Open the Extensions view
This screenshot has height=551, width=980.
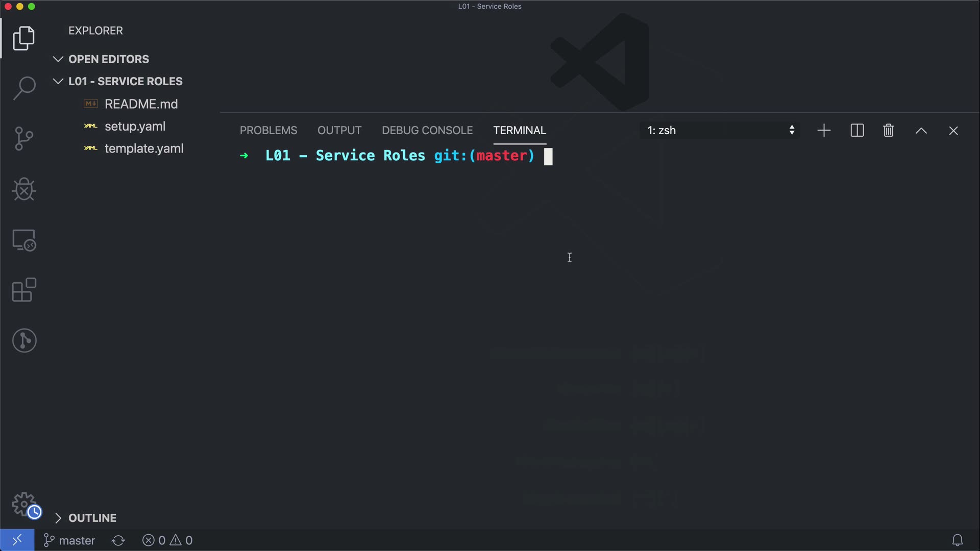click(x=24, y=290)
